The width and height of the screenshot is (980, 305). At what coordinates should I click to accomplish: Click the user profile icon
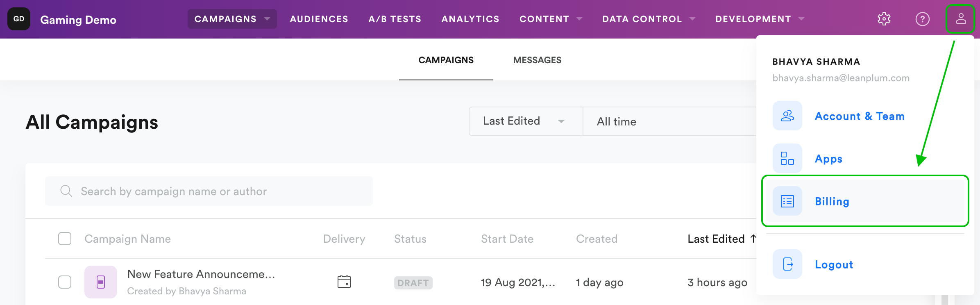click(961, 19)
